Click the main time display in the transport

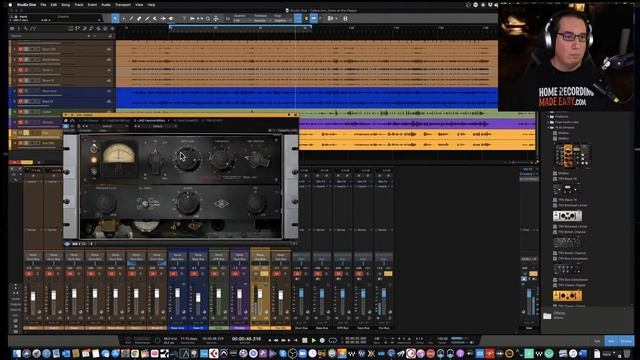pos(247,339)
